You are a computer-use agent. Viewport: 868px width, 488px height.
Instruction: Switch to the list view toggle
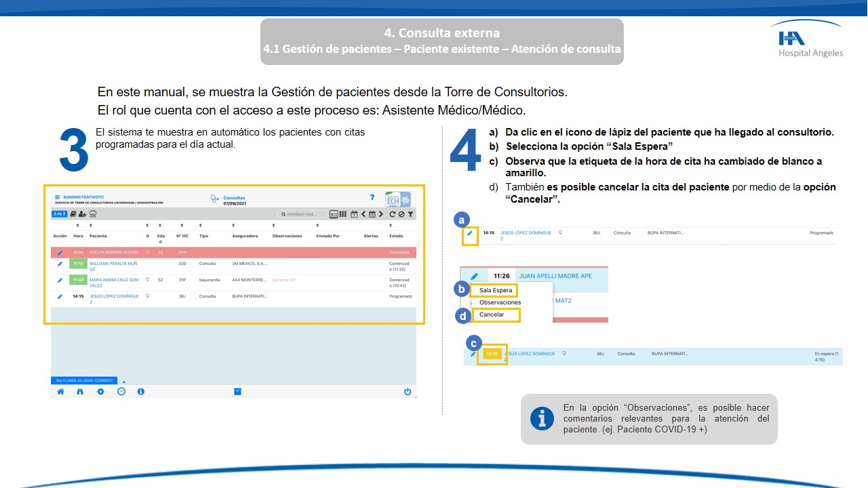tap(334, 214)
